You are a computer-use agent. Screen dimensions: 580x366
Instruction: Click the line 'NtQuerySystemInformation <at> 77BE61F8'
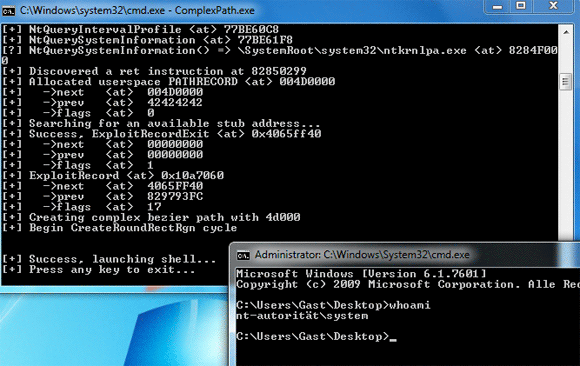148,40
